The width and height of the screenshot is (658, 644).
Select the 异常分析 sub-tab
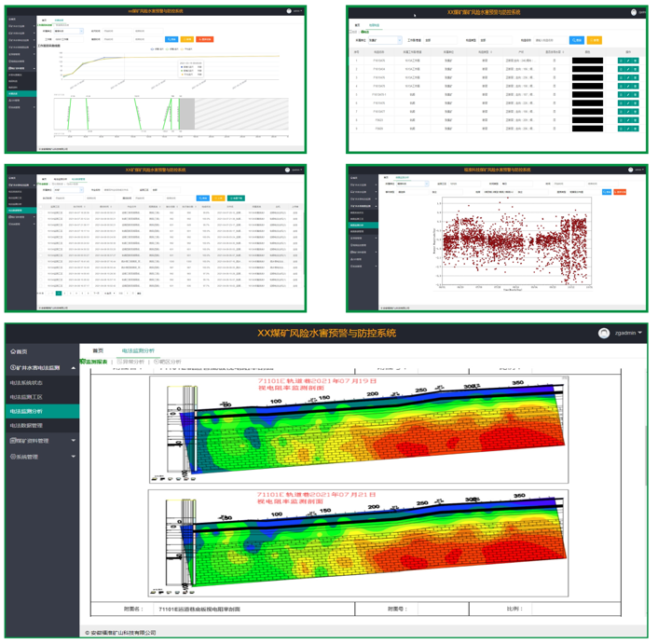(x=130, y=362)
